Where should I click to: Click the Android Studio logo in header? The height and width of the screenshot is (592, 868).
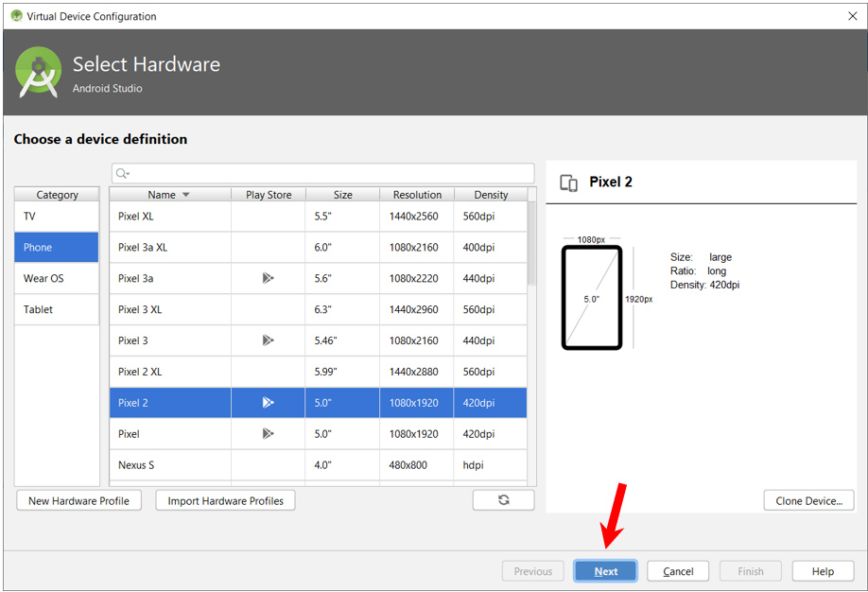pyautogui.click(x=39, y=72)
